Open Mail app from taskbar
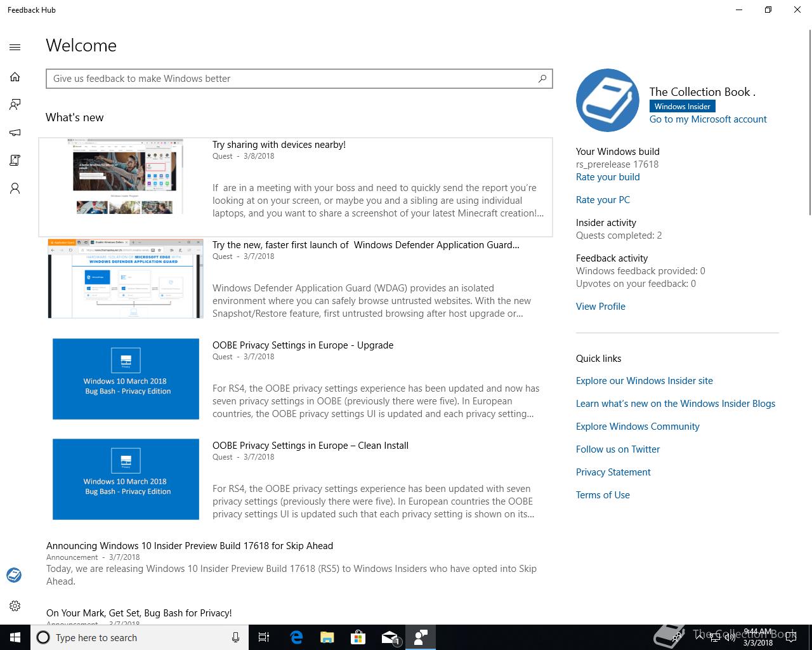Screen dimensions: 812x650 tap(390, 637)
